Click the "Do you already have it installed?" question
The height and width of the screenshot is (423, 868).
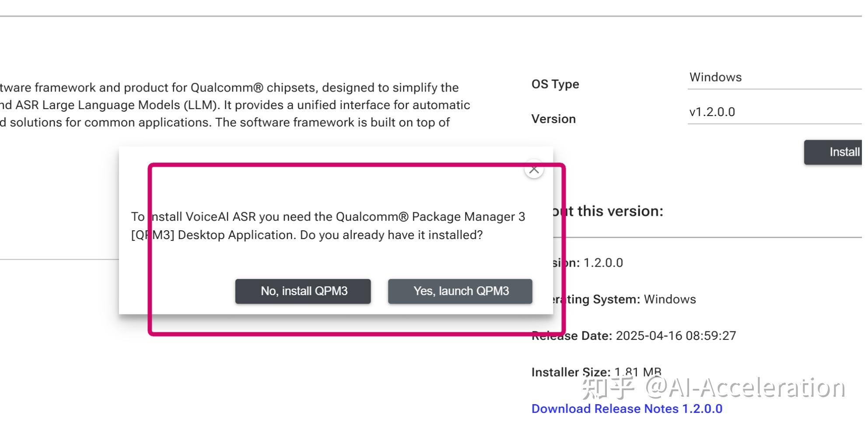pyautogui.click(x=391, y=235)
